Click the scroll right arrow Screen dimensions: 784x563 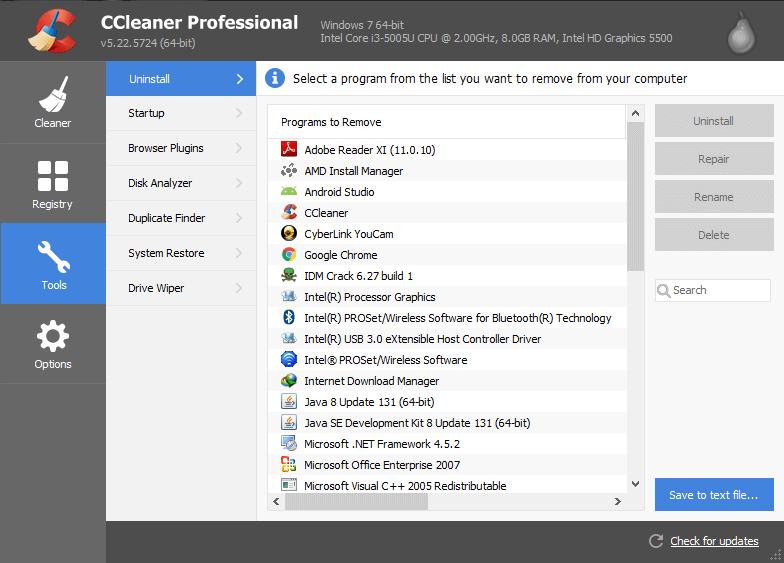click(x=618, y=502)
